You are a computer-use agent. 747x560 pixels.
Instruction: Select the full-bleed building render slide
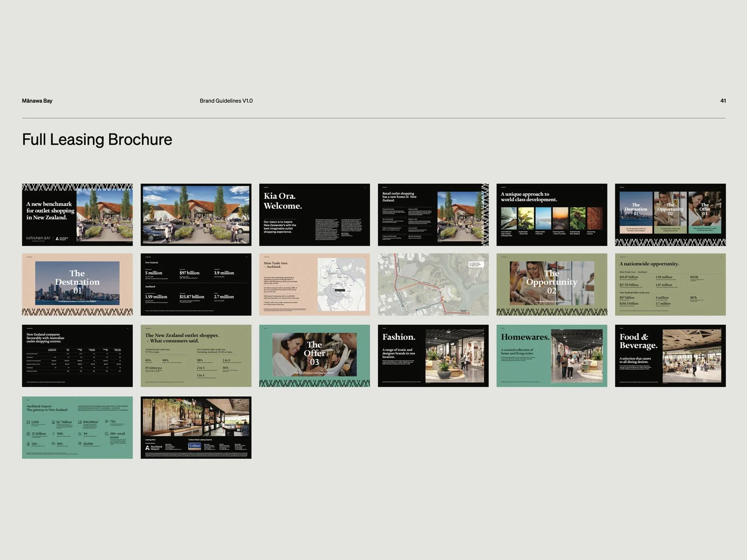click(x=196, y=215)
